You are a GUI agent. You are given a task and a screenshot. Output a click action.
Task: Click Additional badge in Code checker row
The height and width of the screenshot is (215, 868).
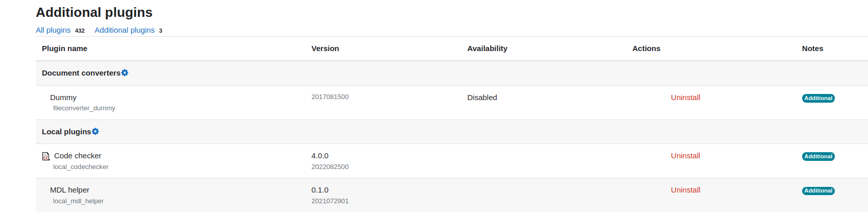pyautogui.click(x=818, y=156)
